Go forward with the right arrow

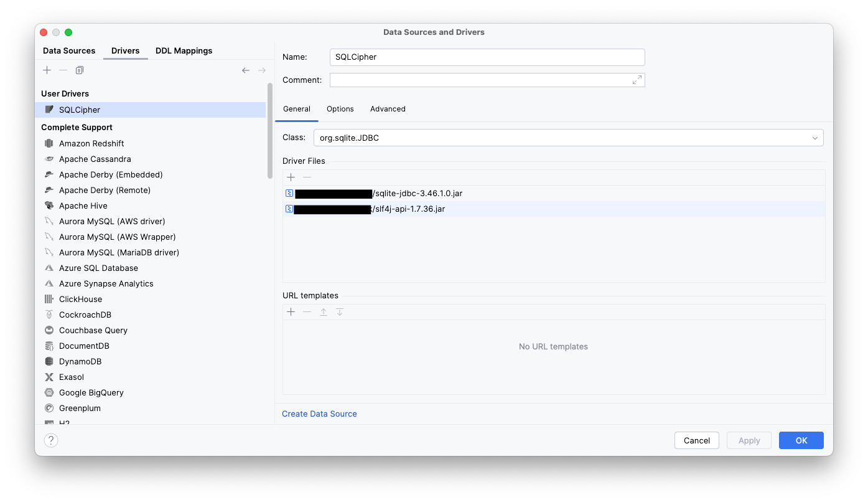[x=262, y=70]
